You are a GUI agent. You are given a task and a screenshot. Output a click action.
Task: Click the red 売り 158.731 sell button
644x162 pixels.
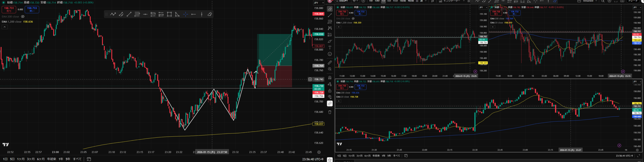(x=9, y=10)
